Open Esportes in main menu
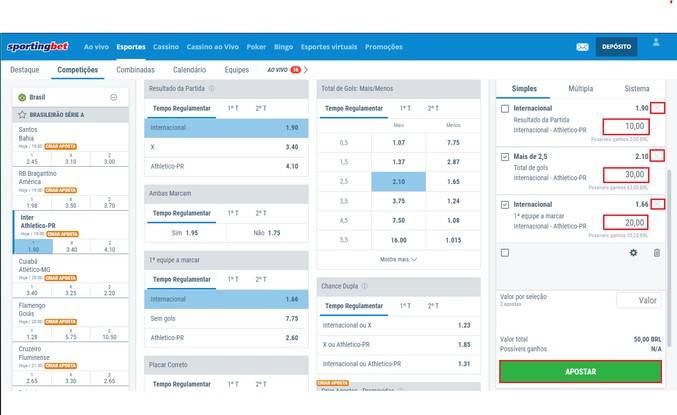The image size is (677, 415). tap(131, 47)
